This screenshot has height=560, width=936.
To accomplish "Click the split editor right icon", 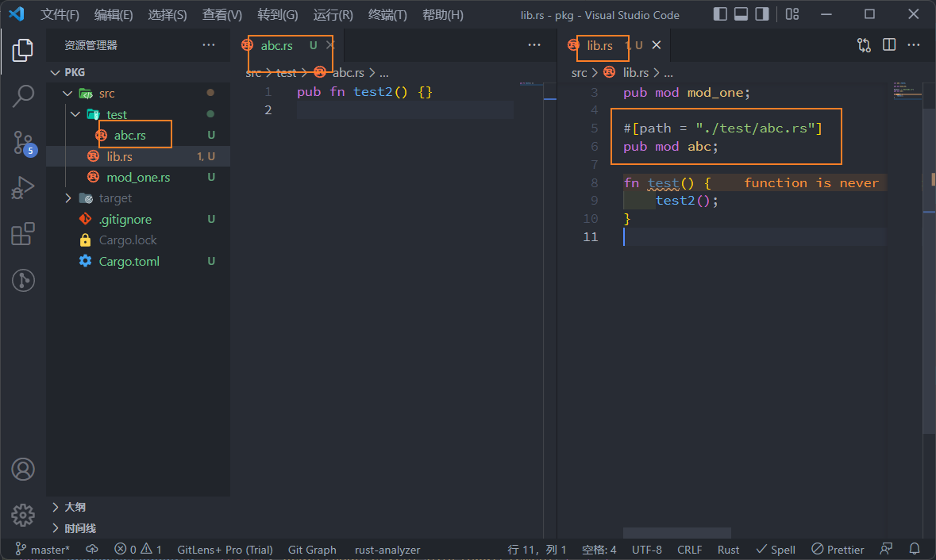I will pyautogui.click(x=889, y=45).
